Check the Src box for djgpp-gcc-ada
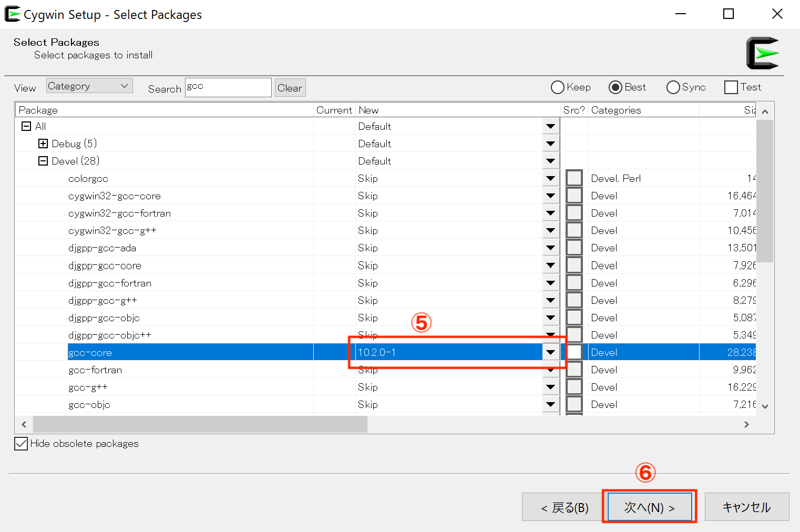800x532 pixels. [574, 248]
